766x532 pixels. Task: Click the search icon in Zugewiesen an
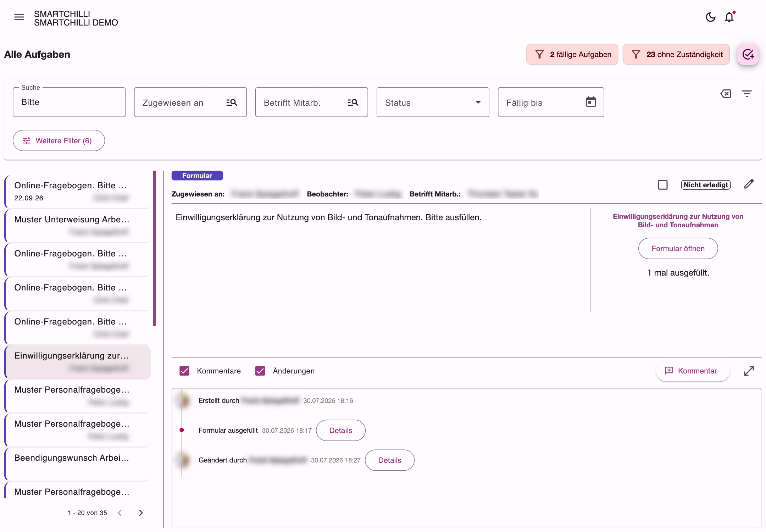pos(232,102)
